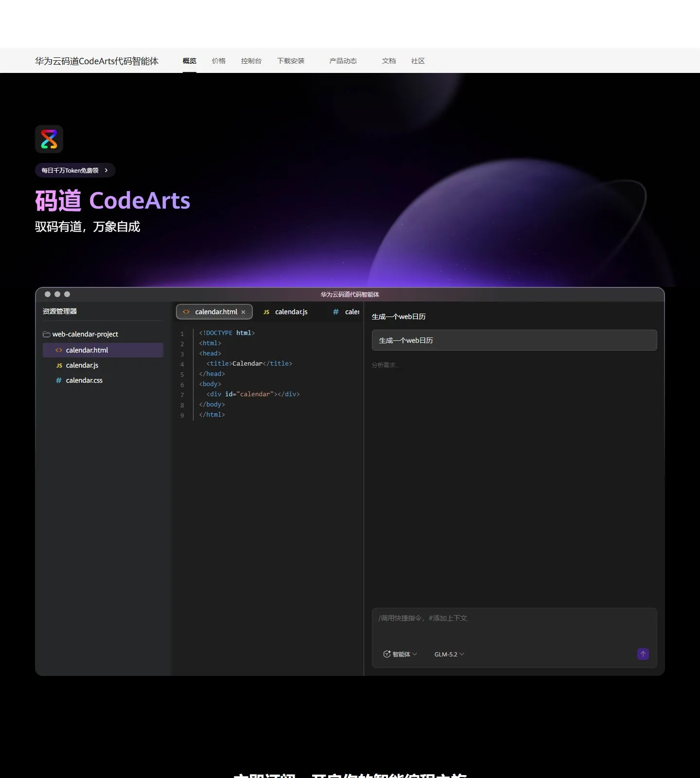Click the 生成一个web日历 chat title
The image size is (700, 778).
399,317
